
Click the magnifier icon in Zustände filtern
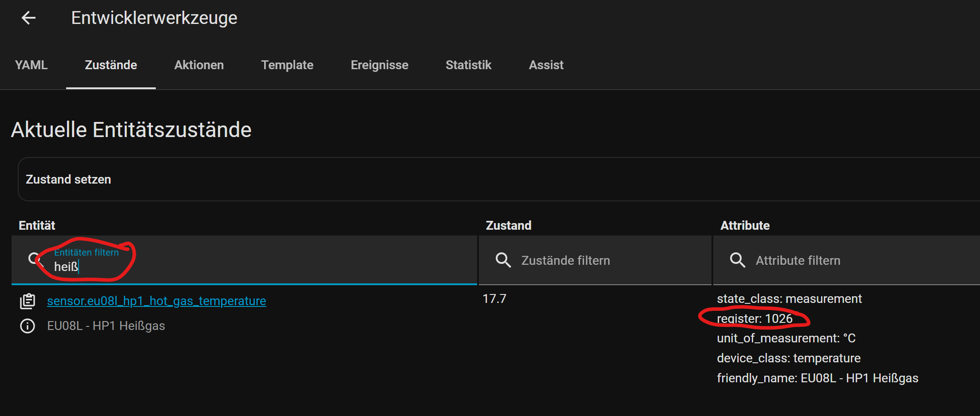(503, 260)
